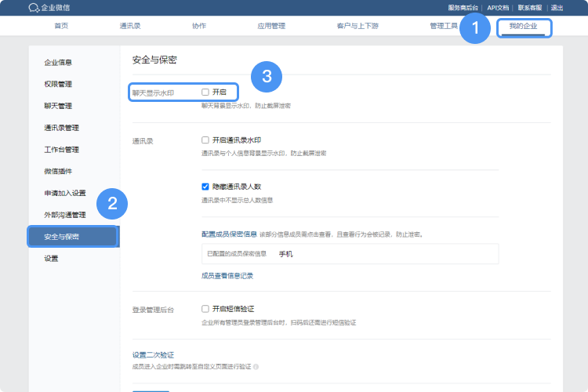Check the 开启通讯录水印 checkbox

point(205,140)
